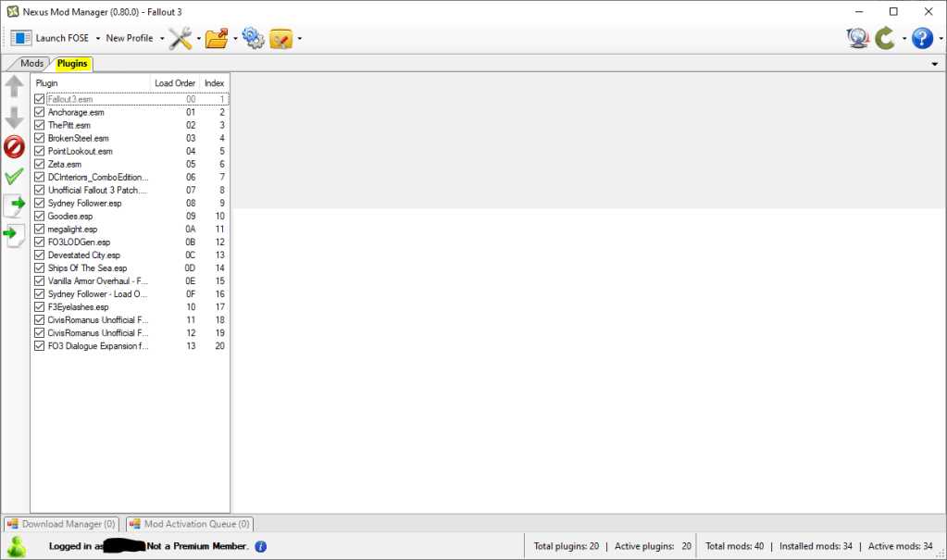This screenshot has height=560, width=947.
Task: Click the green checkmark enable all icon
Action: pyautogui.click(x=15, y=176)
